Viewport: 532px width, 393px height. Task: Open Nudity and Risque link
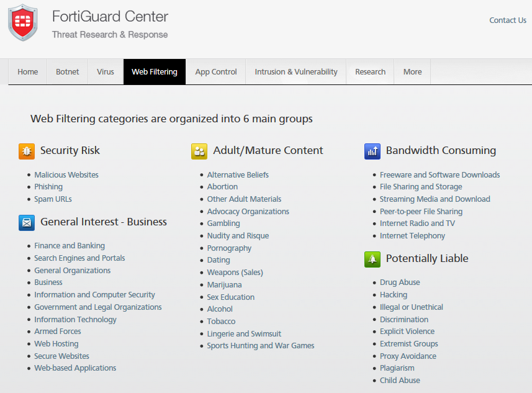[238, 236]
